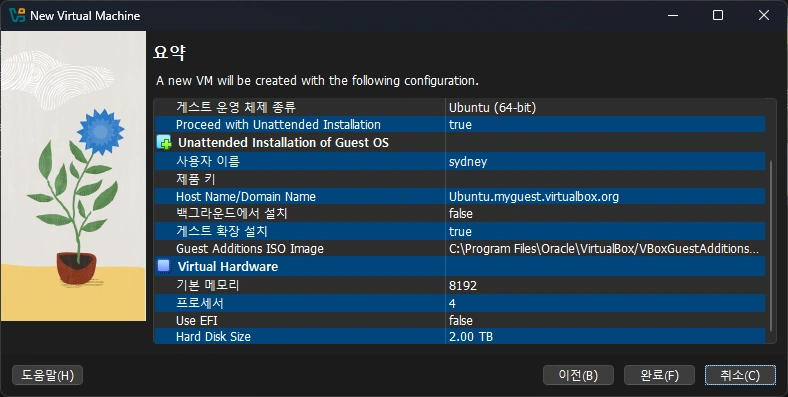Screen dimensions: 788x397
Task: Click the Ubuntu.myguest.virtualbox.org value
Action: (x=534, y=196)
